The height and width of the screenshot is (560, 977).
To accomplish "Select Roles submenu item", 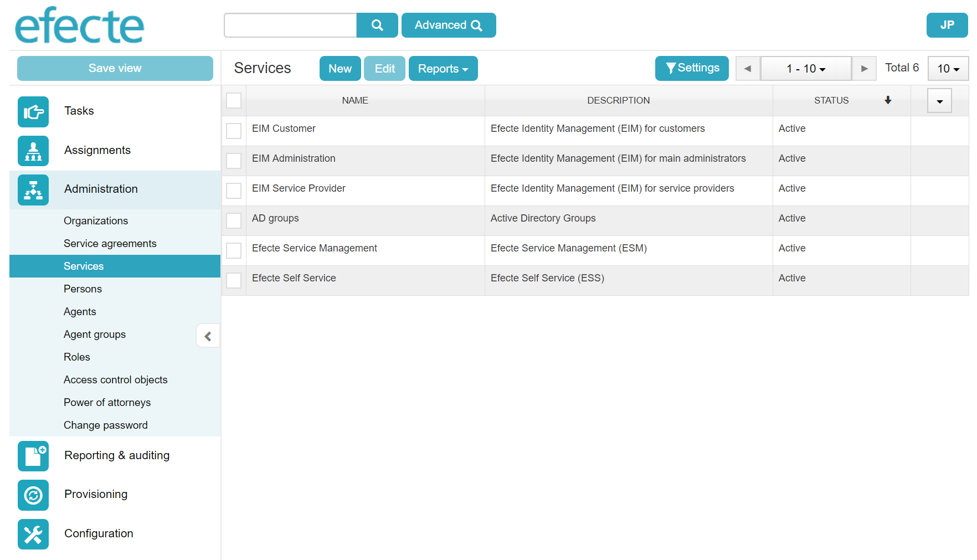I will 115,357.
